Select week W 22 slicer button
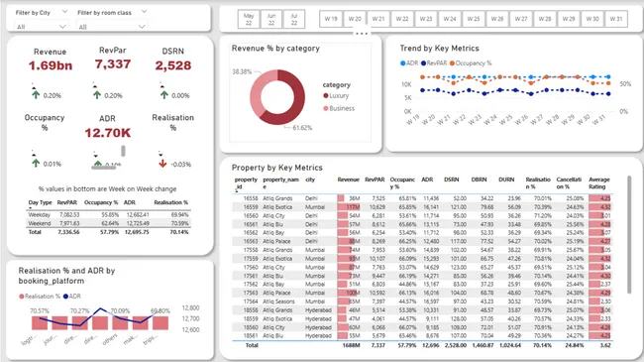Image resolution: width=644 pixels, height=362 pixels. click(402, 19)
